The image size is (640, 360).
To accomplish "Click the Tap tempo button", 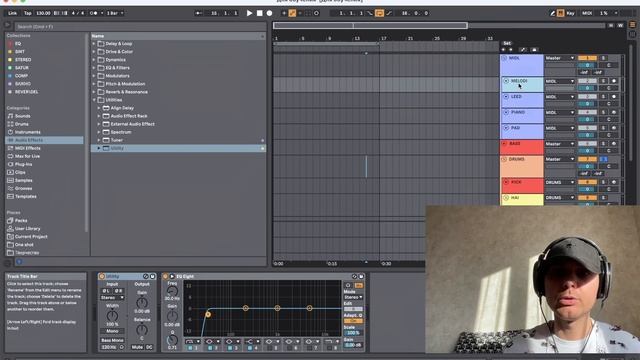I will (x=27, y=13).
